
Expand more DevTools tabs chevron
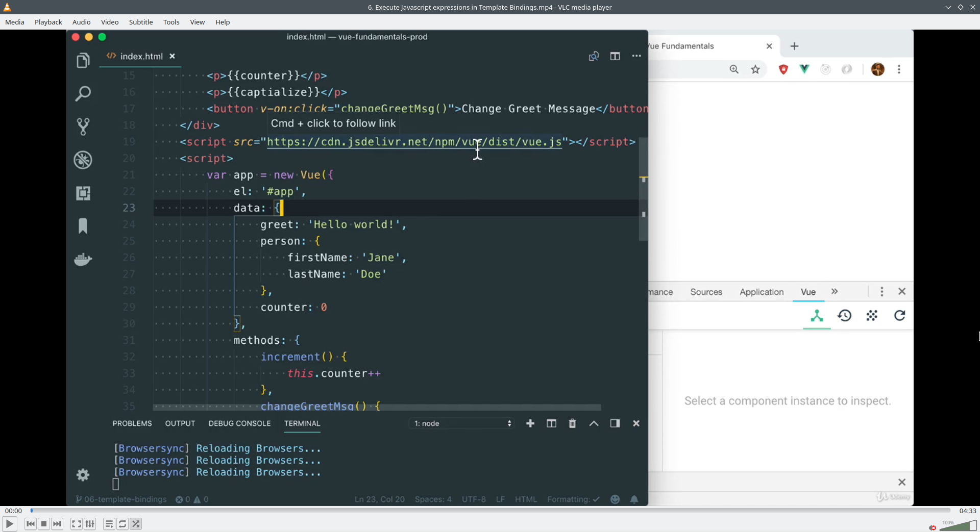click(x=835, y=291)
